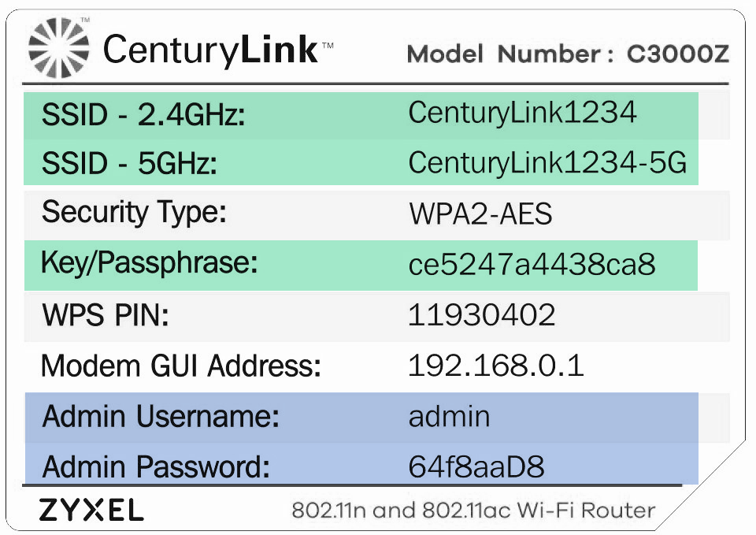The height and width of the screenshot is (535, 756).
Task: Select the WPS PIN 11930402
Action: [481, 315]
